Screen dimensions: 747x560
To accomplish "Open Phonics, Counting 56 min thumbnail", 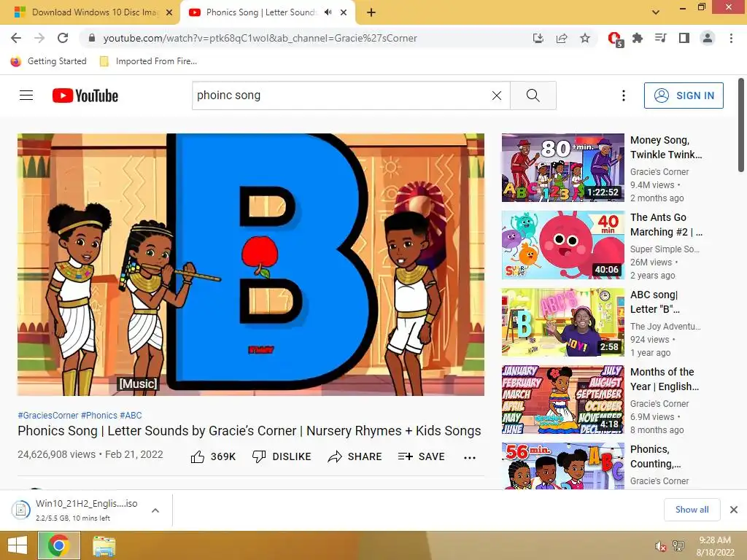I will (x=562, y=466).
